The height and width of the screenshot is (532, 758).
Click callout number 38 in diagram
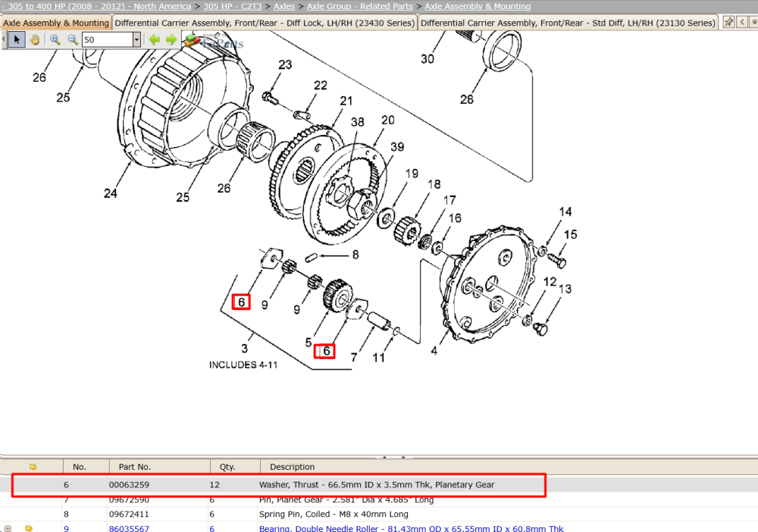click(357, 122)
